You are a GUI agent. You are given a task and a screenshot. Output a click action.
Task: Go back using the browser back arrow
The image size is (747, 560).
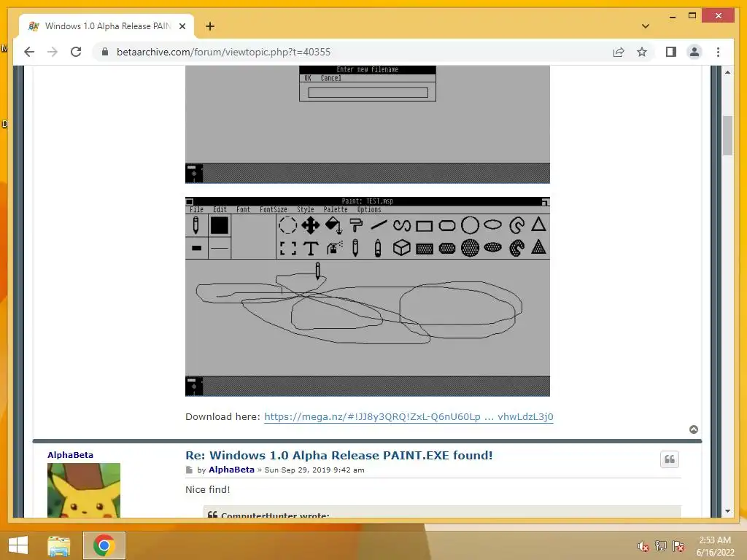[x=29, y=52]
